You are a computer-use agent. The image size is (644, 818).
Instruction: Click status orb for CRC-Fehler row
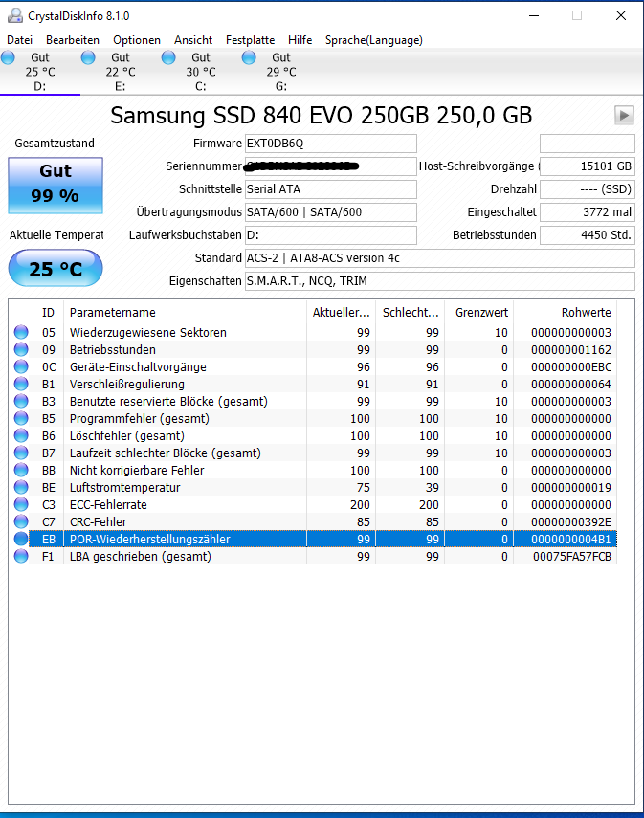pyautogui.click(x=21, y=521)
